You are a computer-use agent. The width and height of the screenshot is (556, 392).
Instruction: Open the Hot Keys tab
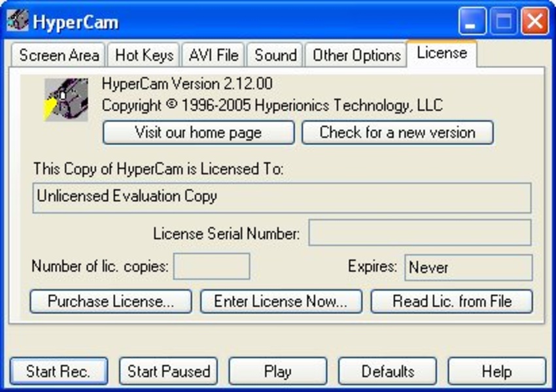point(144,56)
